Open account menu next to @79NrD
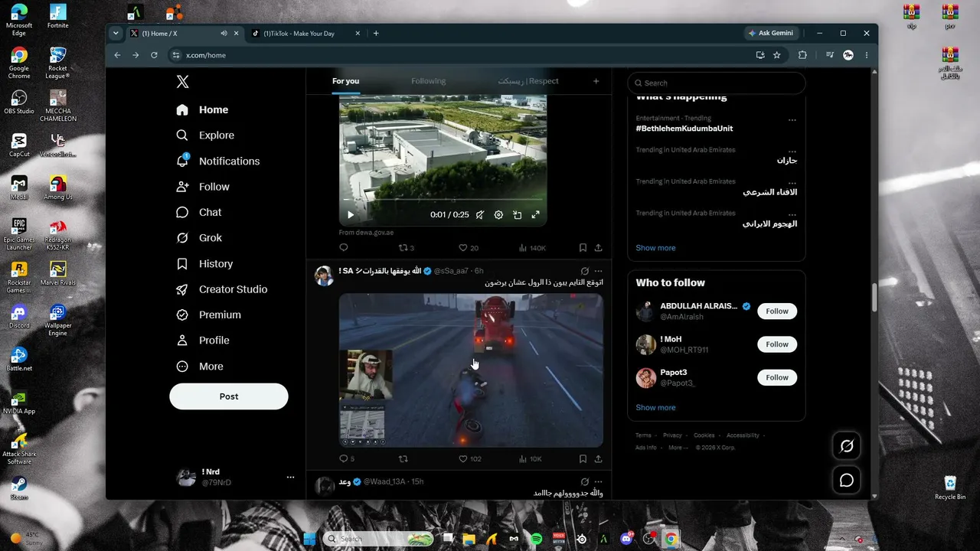Viewport: 980px width, 551px height. click(x=290, y=478)
